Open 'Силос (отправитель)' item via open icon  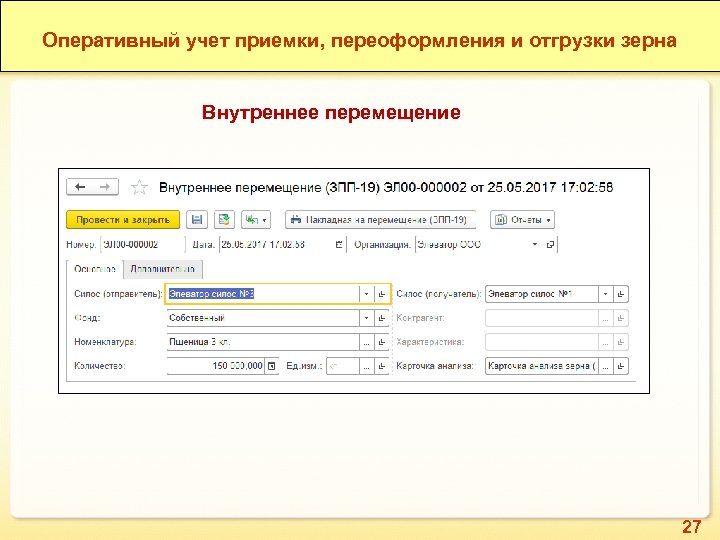tap(382, 294)
